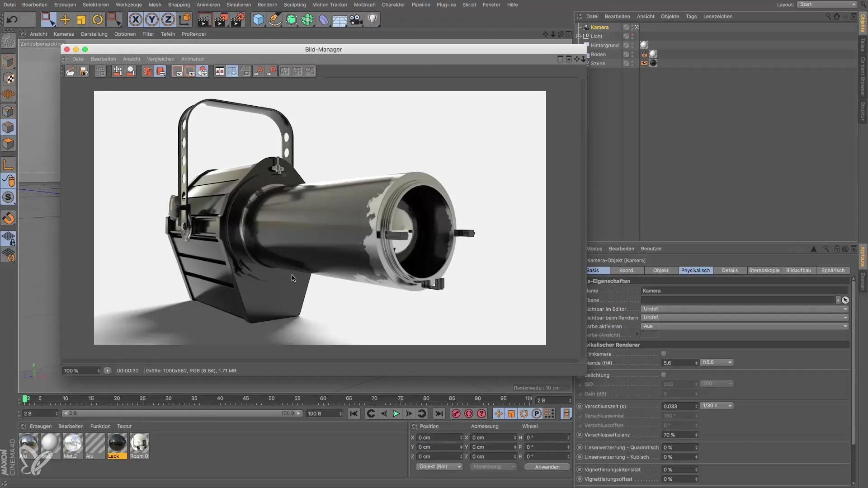
Task: Toggle Kamera editor visibility dot
Action: (x=632, y=26)
